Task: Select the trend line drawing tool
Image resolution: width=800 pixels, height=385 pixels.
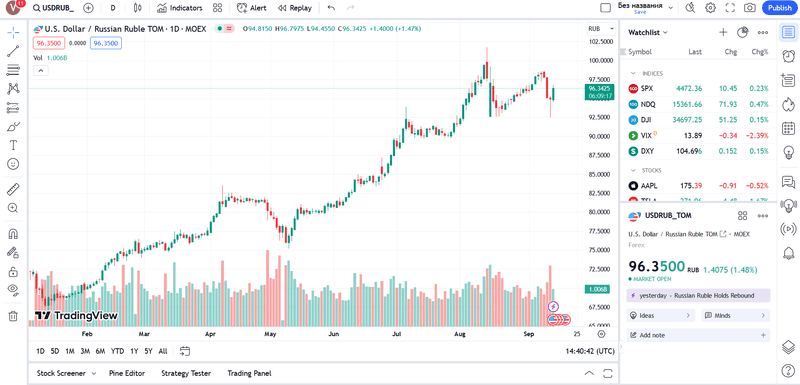Action: 13,50
